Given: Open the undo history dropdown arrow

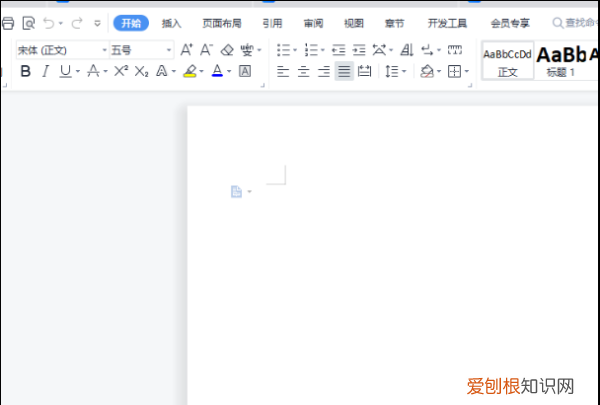Looking at the screenshot, I should click(x=60, y=24).
